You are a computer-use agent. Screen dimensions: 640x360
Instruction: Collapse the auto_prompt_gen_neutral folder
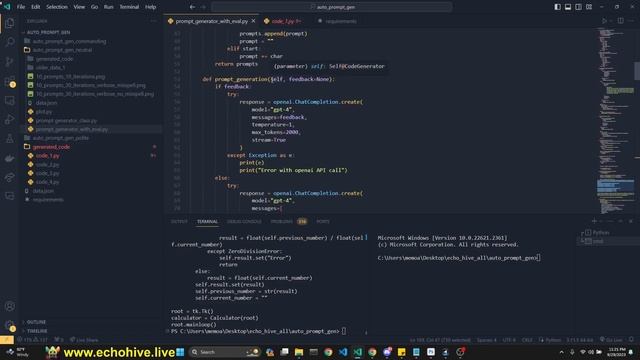coord(58,50)
